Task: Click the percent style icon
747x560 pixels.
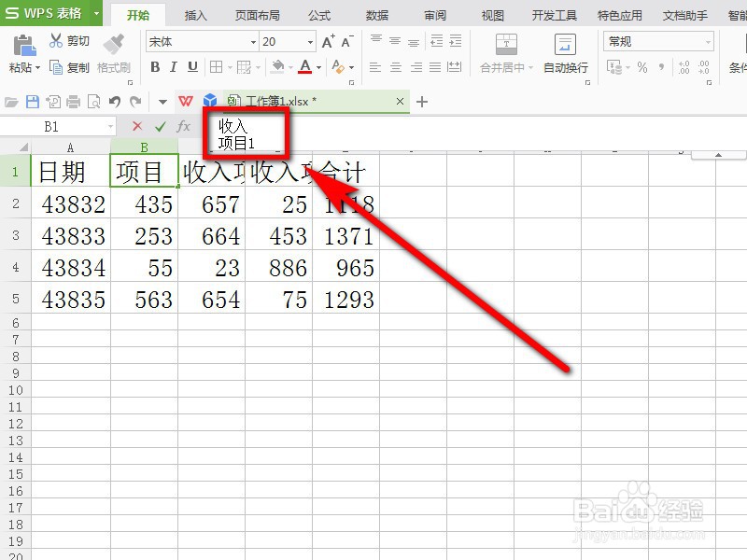Action: click(641, 64)
